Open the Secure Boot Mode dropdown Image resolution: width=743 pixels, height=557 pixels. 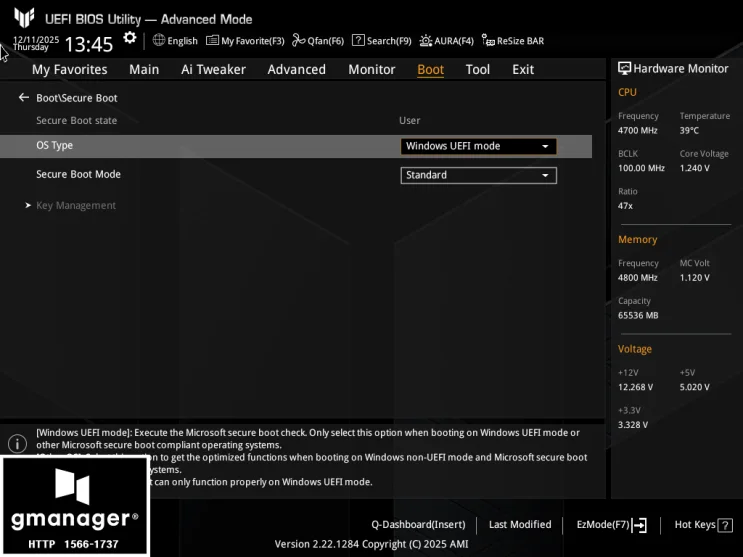[479, 175]
